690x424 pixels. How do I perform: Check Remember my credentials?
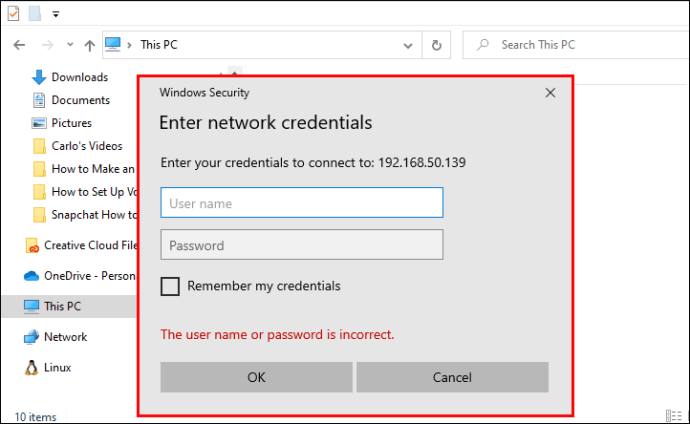170,286
